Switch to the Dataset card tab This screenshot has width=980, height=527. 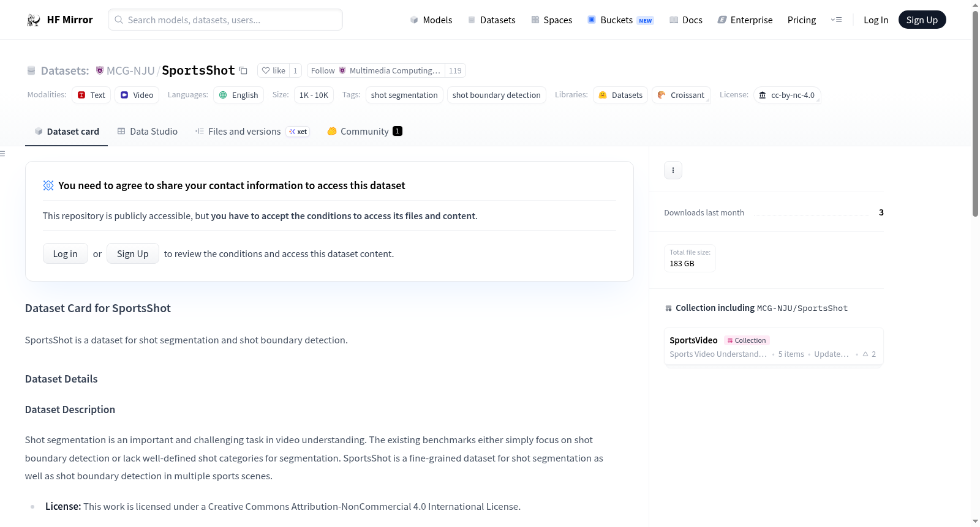tap(67, 131)
